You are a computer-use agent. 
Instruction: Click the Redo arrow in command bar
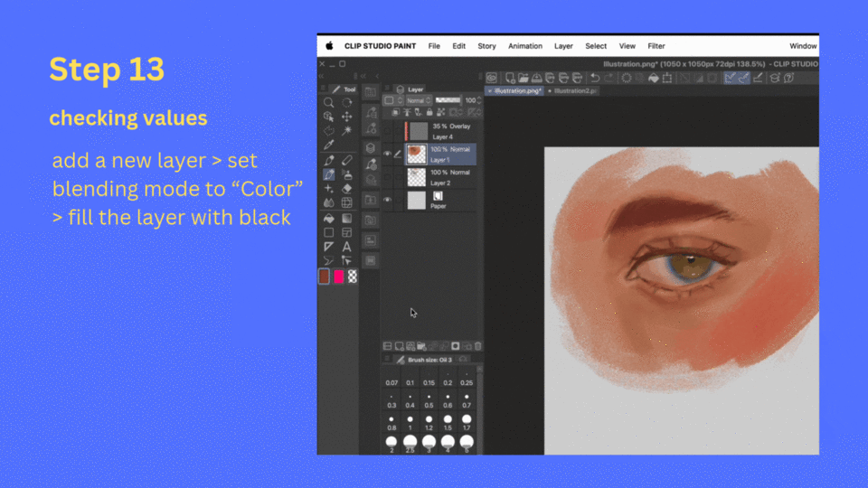[609, 78]
